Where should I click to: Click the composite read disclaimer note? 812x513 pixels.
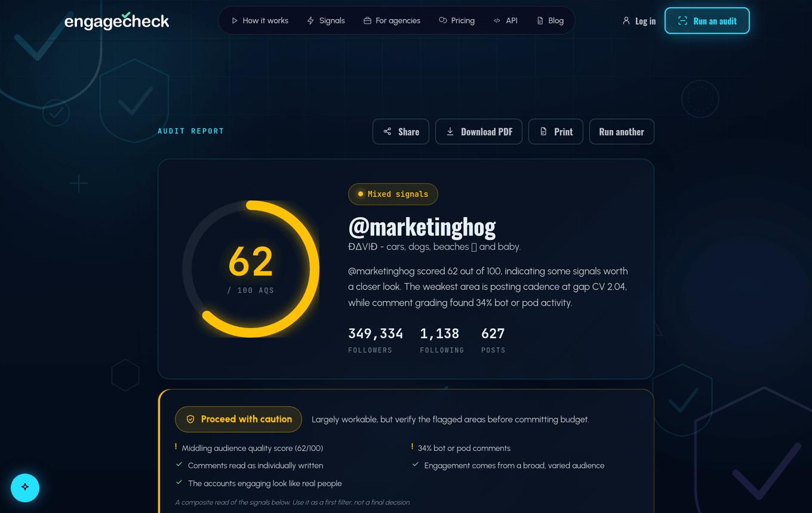(x=293, y=502)
